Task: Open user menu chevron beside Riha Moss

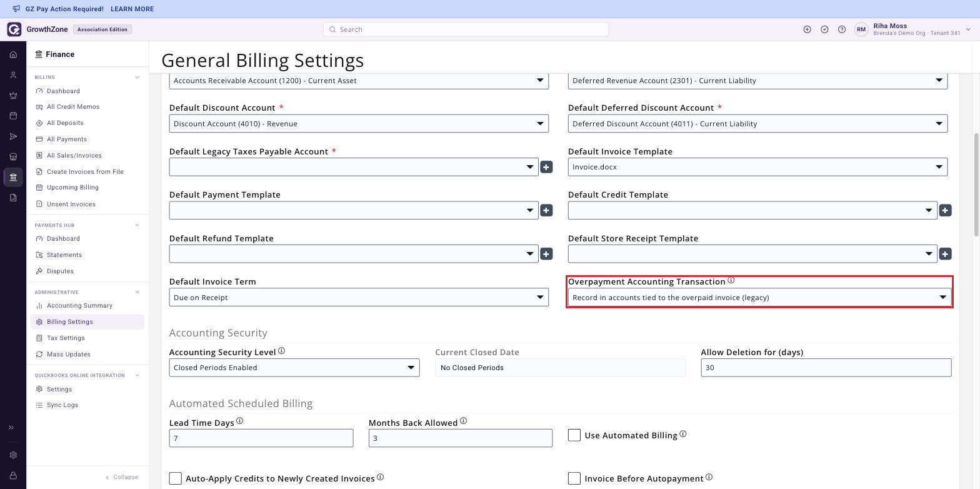Action: pyautogui.click(x=968, y=29)
